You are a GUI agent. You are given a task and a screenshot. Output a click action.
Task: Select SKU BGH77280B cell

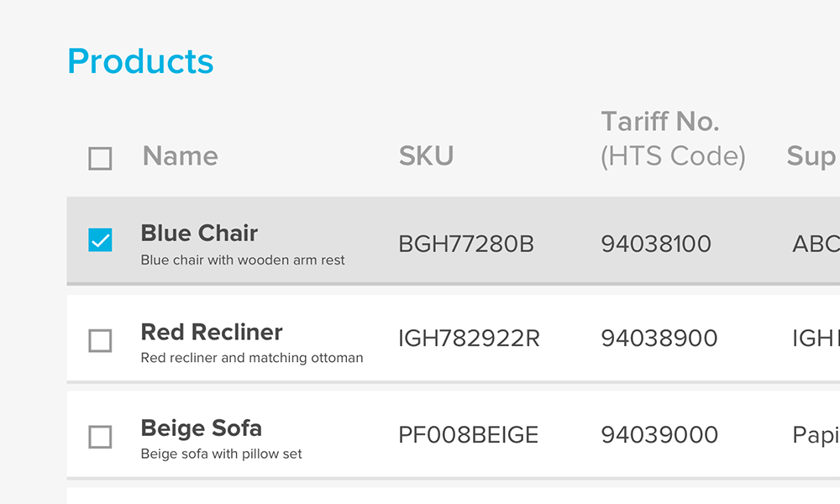(466, 244)
